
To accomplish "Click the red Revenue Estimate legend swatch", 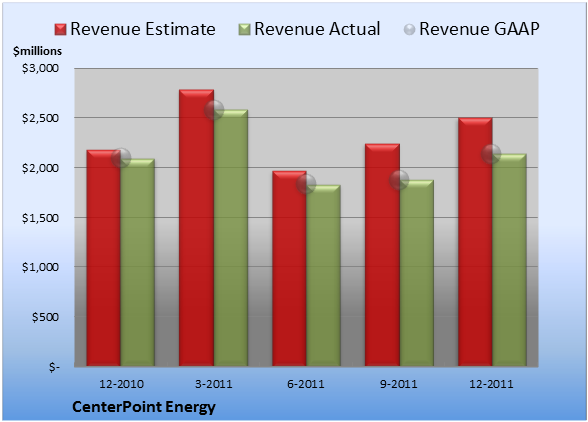I will [60, 29].
